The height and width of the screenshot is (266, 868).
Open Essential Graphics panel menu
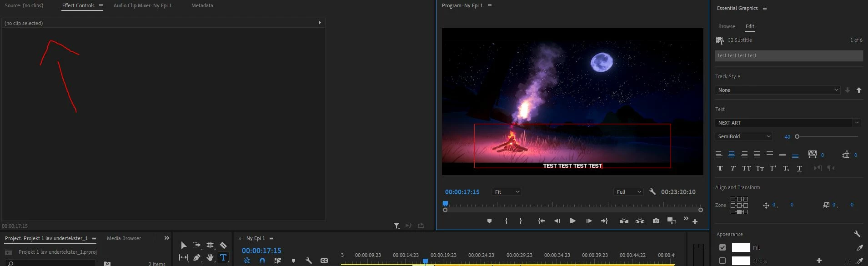765,9
